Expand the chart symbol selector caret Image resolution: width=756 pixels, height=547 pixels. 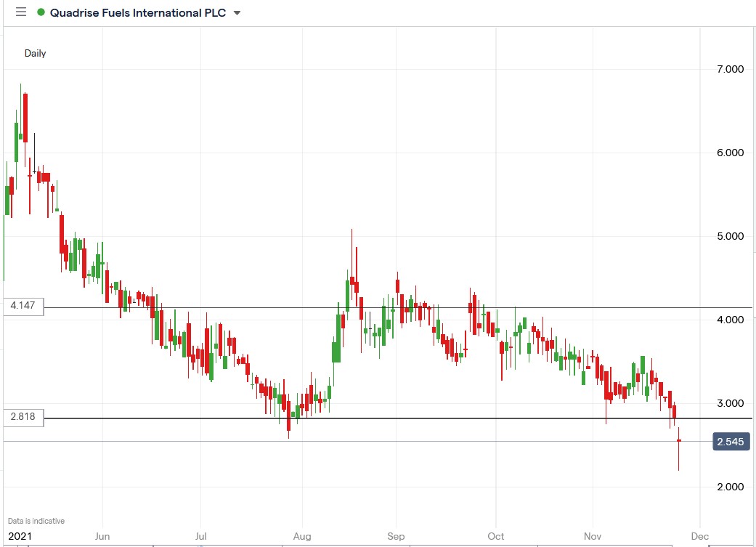point(237,12)
